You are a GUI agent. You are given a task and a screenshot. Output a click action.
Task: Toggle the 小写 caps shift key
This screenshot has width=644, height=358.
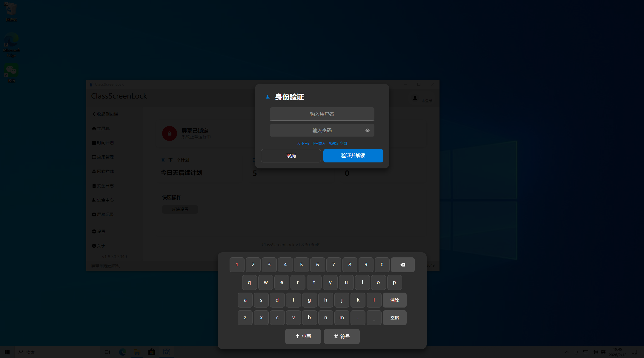click(x=303, y=337)
